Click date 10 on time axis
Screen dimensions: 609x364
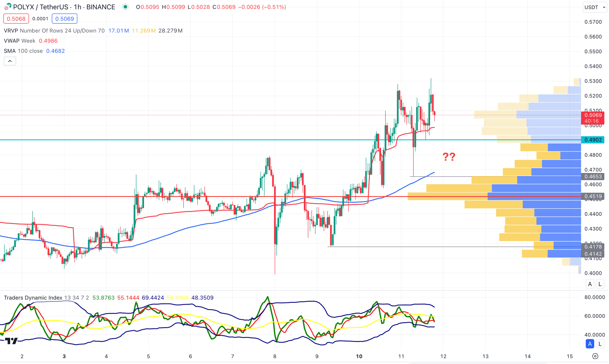[359, 356]
